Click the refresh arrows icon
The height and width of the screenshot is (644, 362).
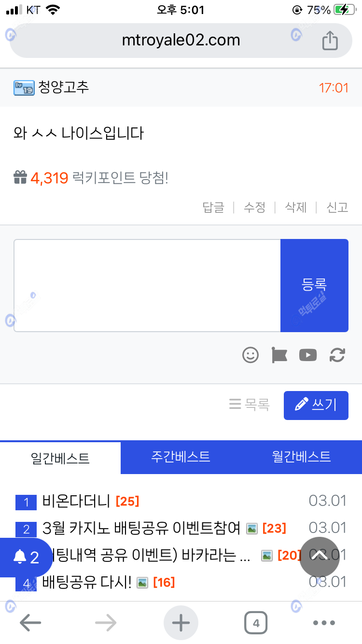pyautogui.click(x=337, y=355)
